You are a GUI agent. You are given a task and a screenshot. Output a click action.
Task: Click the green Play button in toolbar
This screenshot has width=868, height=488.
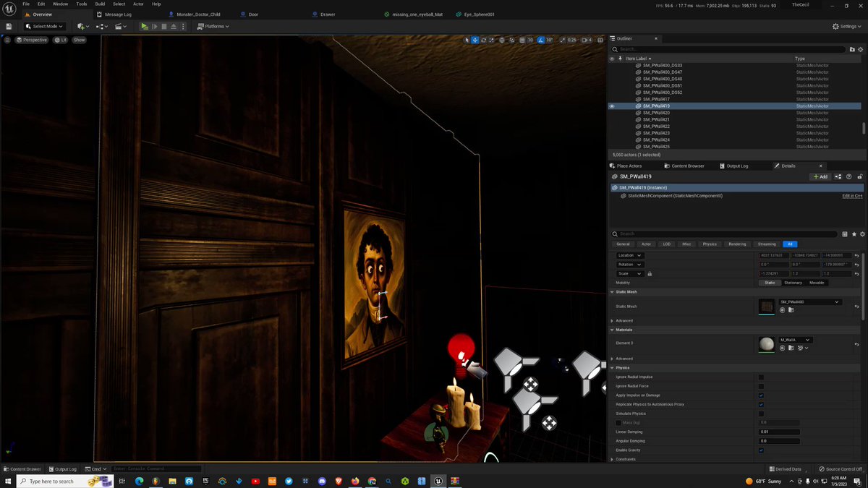point(145,26)
